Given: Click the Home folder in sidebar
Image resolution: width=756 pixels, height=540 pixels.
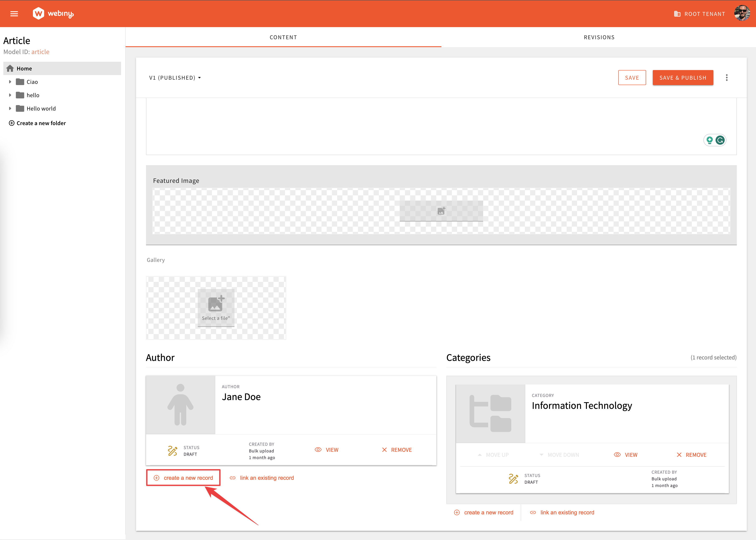Looking at the screenshot, I should 24,69.
